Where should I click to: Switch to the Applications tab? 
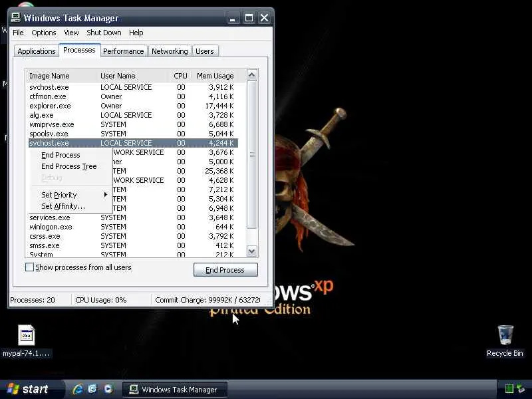(37, 51)
